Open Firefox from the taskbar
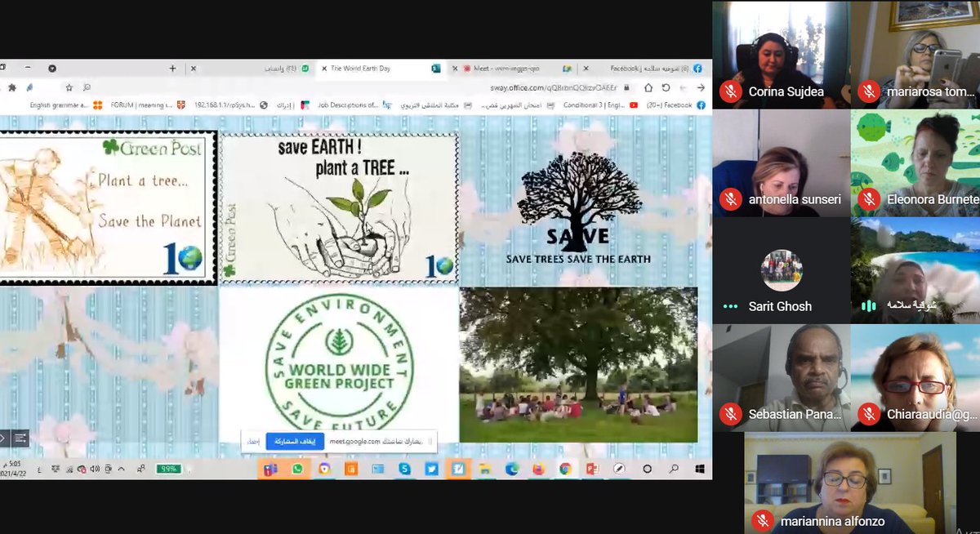The width and height of the screenshot is (980, 534). coord(538,469)
